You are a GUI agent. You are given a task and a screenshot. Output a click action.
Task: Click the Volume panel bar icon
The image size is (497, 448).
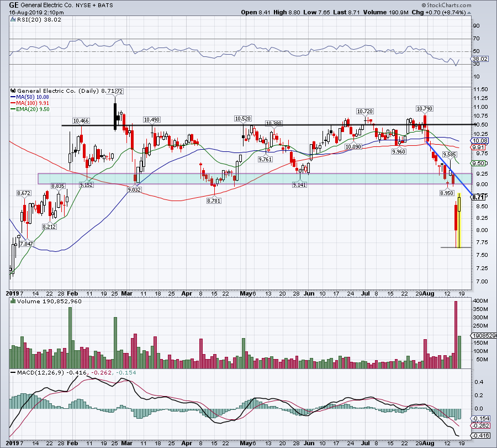(x=13, y=301)
